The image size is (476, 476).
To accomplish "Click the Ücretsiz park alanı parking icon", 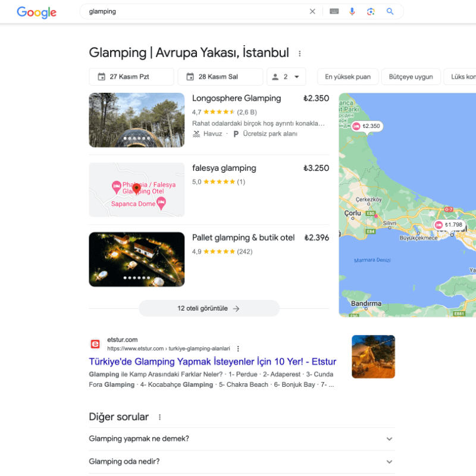I will click(236, 134).
